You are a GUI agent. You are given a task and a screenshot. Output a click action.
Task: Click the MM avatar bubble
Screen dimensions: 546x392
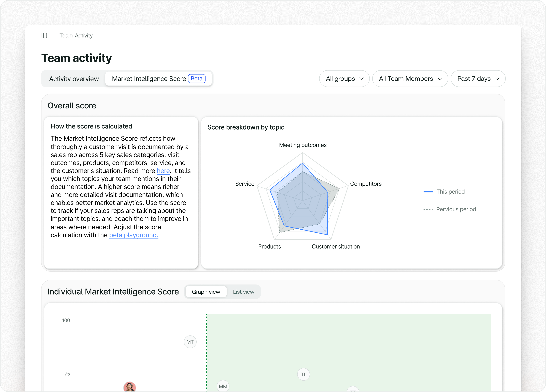pos(223,386)
